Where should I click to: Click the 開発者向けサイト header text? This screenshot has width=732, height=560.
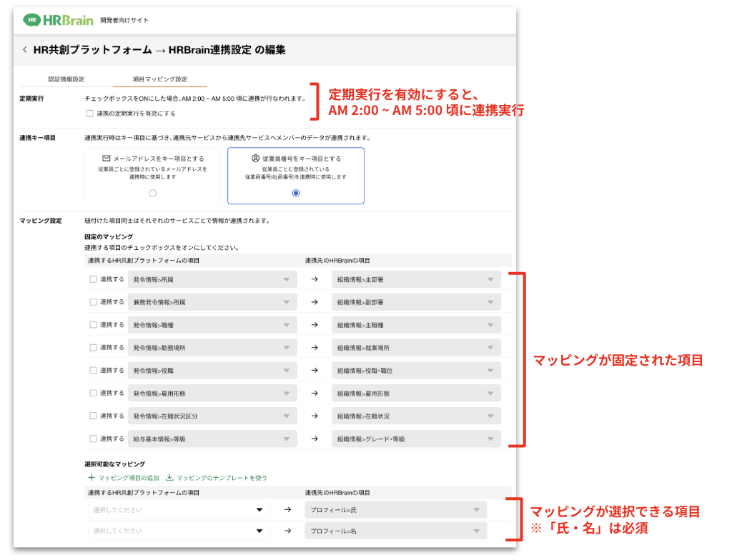point(124,20)
